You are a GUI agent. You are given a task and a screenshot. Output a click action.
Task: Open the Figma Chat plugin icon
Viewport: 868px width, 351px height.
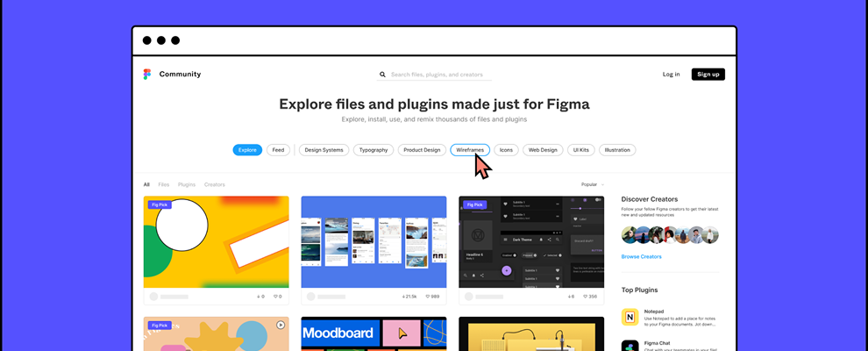coord(630,346)
